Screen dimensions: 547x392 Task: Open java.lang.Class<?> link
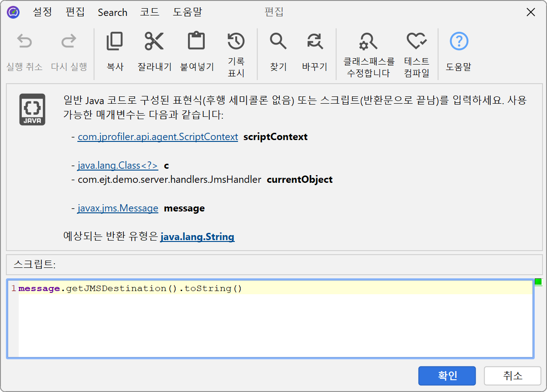tap(118, 166)
